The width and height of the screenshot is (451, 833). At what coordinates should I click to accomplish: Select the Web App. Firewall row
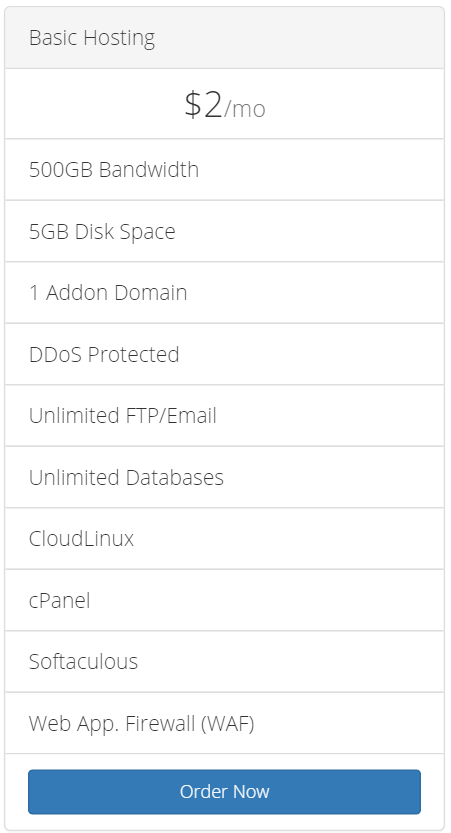(224, 723)
